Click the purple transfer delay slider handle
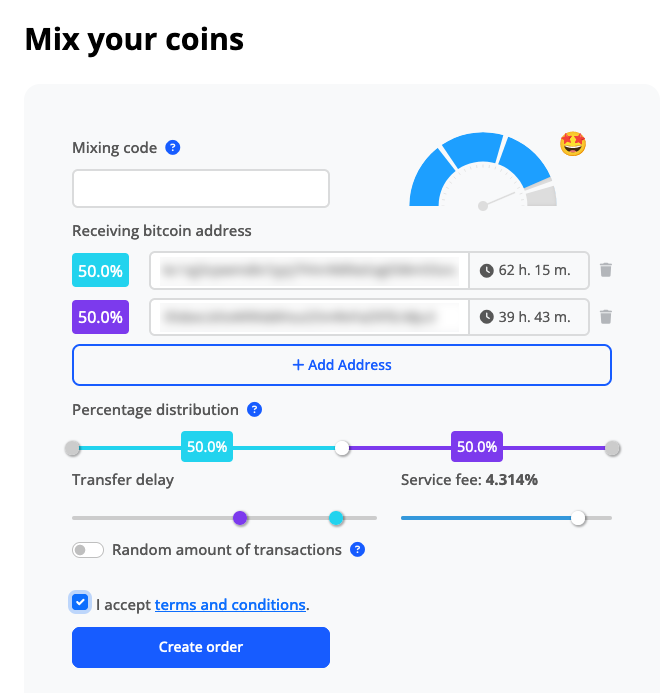Image resolution: width=662 pixels, height=693 pixels. (x=240, y=518)
